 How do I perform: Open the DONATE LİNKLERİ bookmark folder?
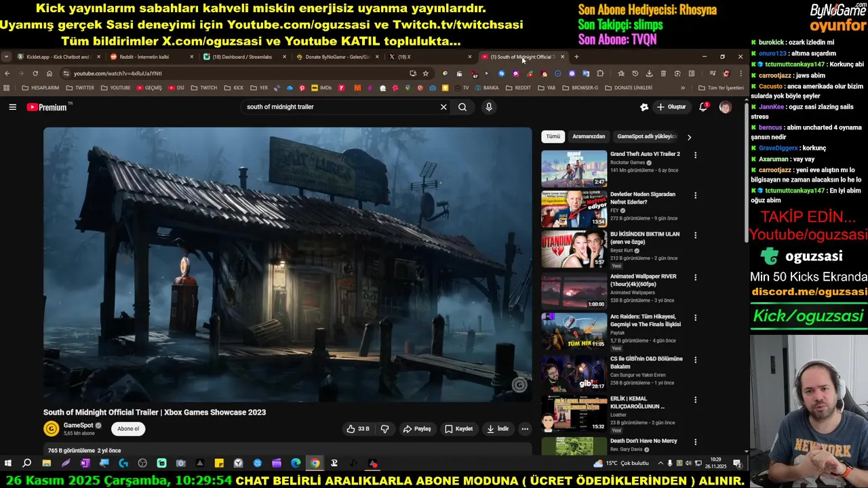pyautogui.click(x=628, y=88)
